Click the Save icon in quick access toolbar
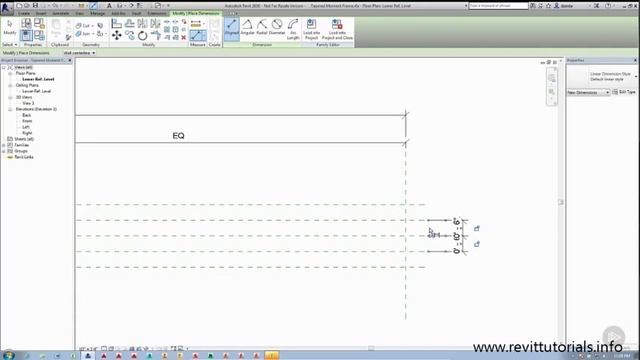 click(36, 6)
